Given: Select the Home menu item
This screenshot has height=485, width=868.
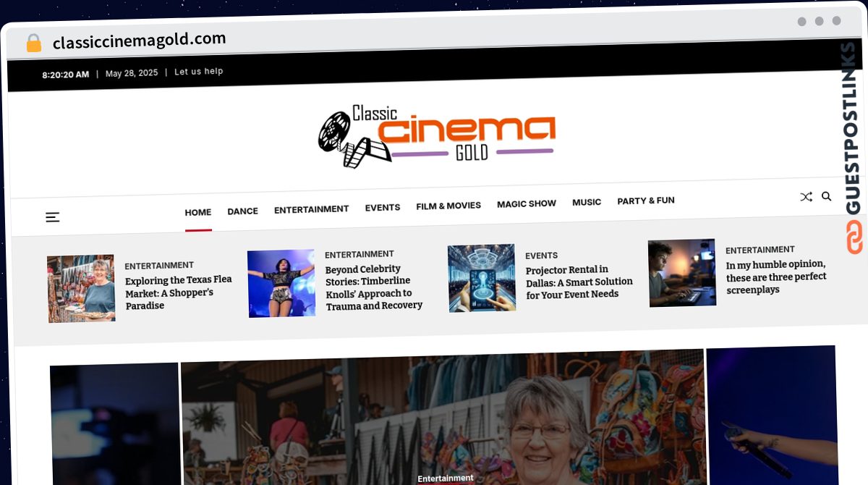Looking at the screenshot, I should [198, 212].
